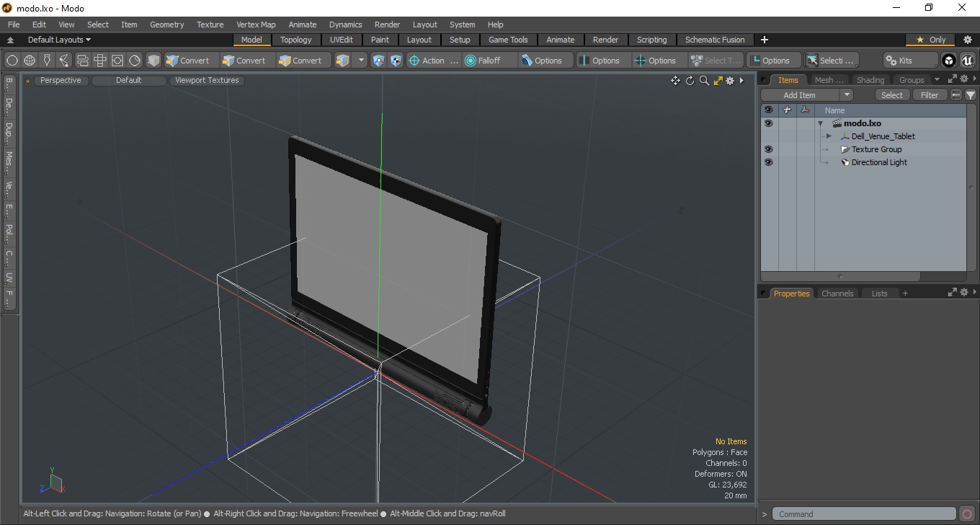Click the cross-shaped primitive tool icon
980x525 pixels.
click(x=100, y=61)
